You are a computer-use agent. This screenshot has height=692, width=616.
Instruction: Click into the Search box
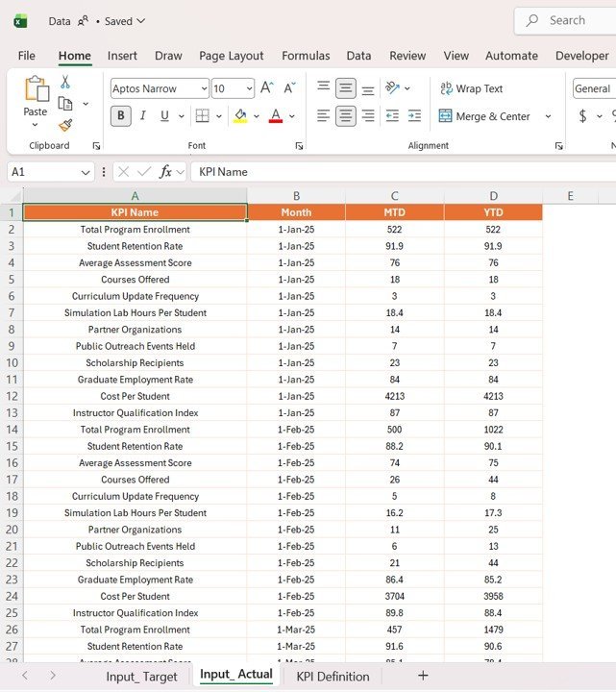point(567,20)
